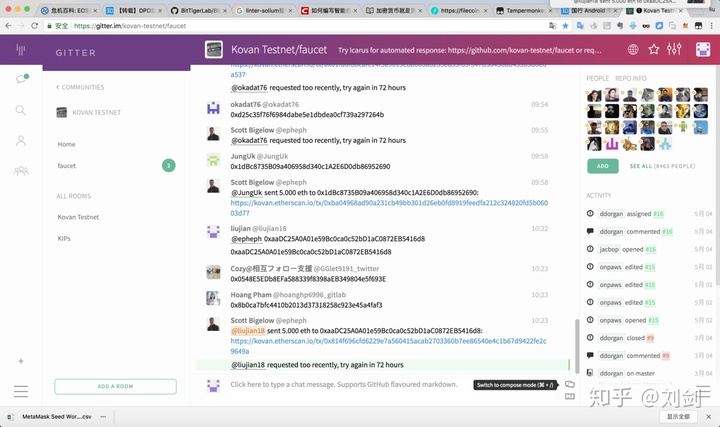Open issue #16 opened by jacbop

pyautogui.click(x=650, y=249)
